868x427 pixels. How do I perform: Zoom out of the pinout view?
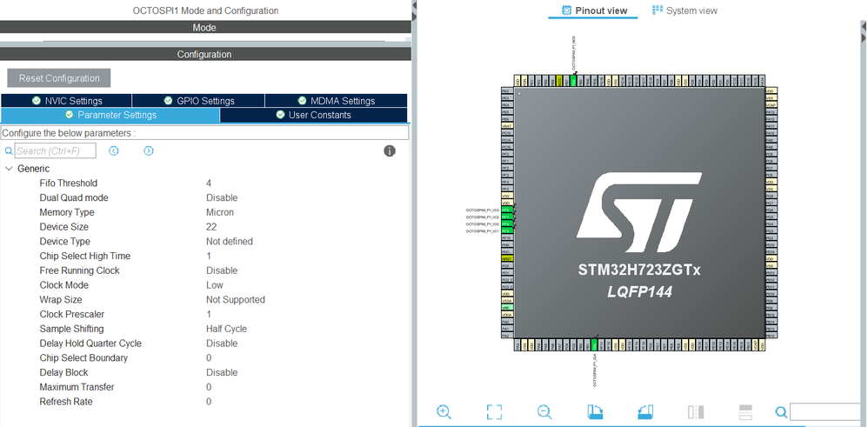[x=544, y=411]
